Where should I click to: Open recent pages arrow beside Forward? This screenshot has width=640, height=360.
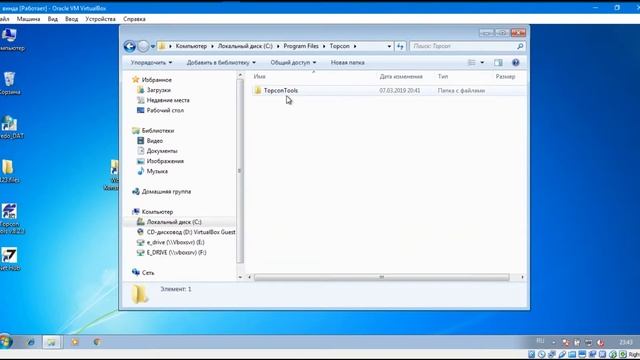tap(153, 47)
